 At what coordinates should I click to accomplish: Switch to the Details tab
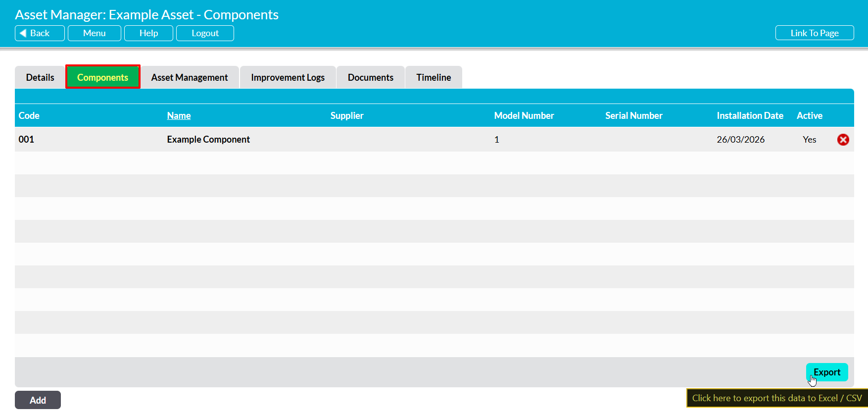tap(40, 77)
